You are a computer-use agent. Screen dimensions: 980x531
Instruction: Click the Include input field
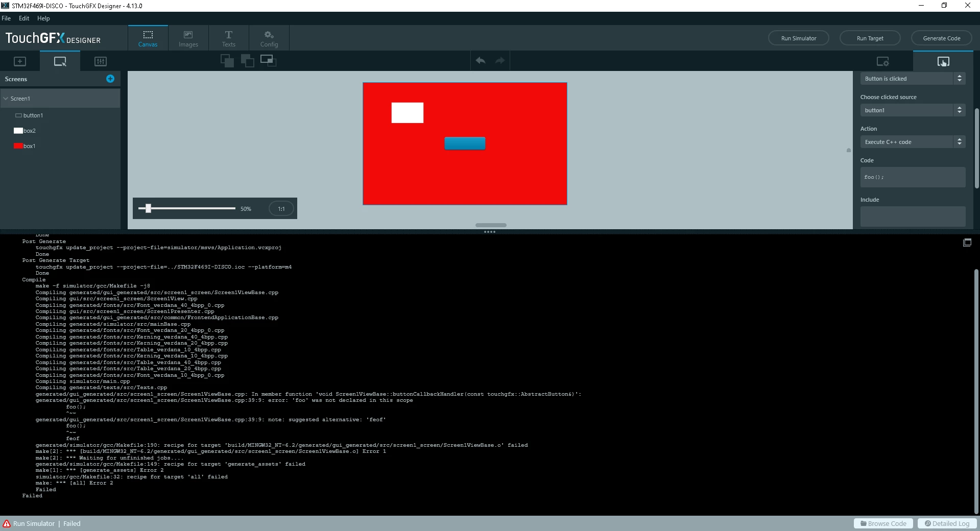coord(913,216)
